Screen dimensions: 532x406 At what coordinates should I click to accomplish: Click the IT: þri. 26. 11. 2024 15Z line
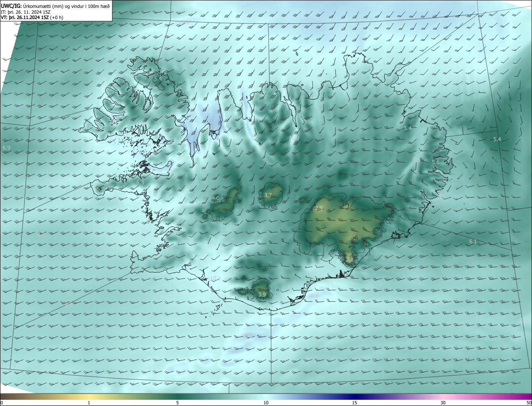pos(26,12)
